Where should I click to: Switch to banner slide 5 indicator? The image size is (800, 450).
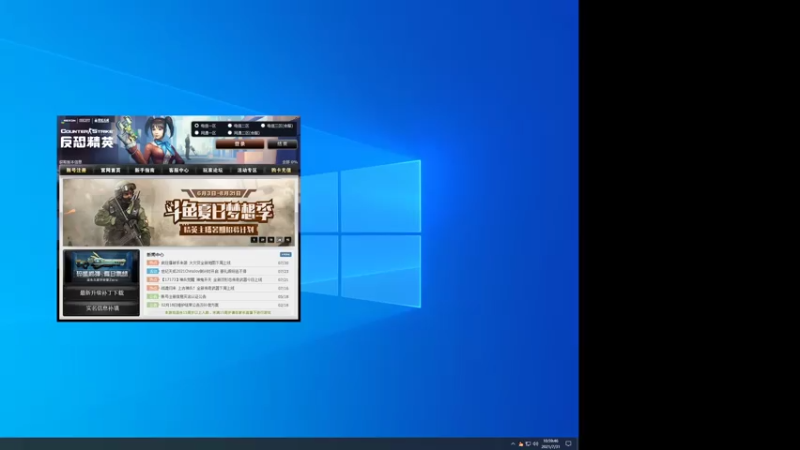click(x=288, y=240)
